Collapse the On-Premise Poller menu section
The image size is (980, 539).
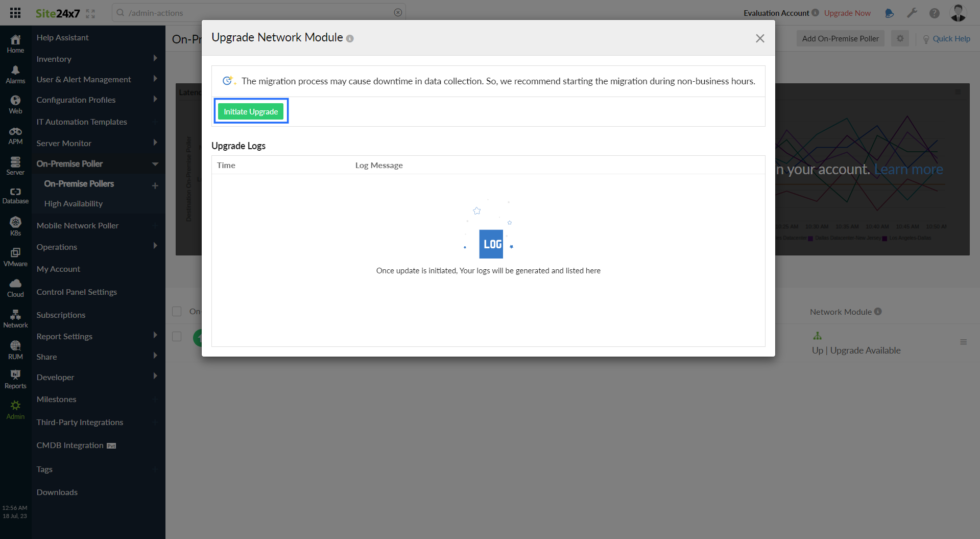[x=155, y=164]
